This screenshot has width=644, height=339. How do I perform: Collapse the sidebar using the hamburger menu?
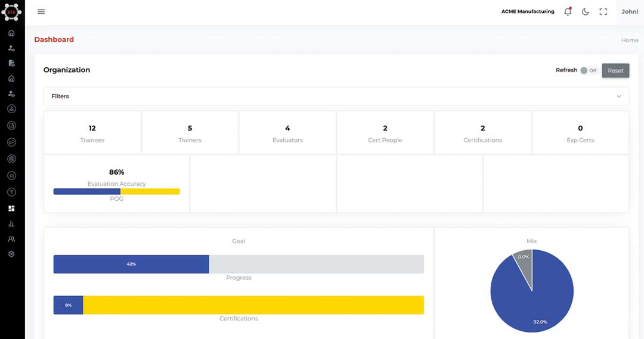(41, 12)
